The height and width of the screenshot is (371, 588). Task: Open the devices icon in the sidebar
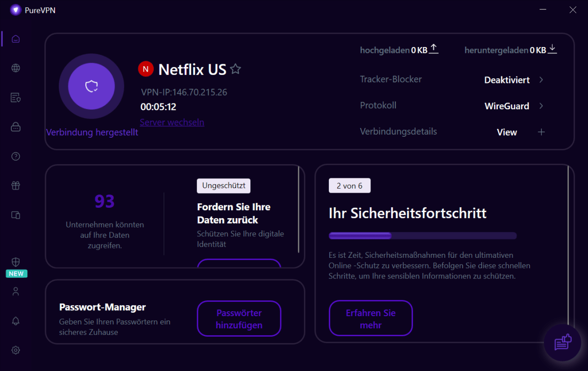coord(16,215)
